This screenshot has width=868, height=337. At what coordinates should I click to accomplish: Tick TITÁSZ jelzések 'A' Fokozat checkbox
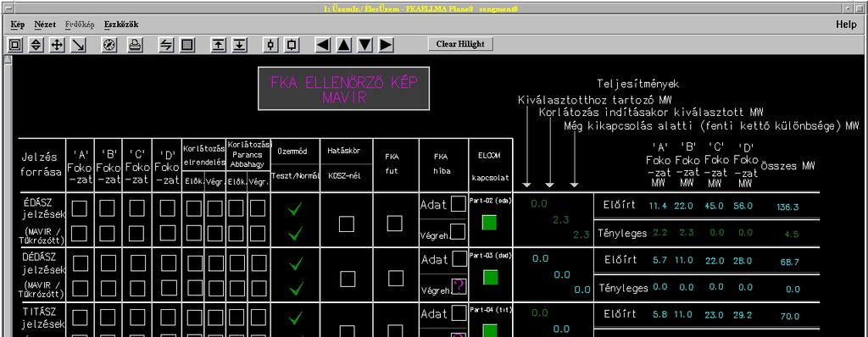click(81, 317)
